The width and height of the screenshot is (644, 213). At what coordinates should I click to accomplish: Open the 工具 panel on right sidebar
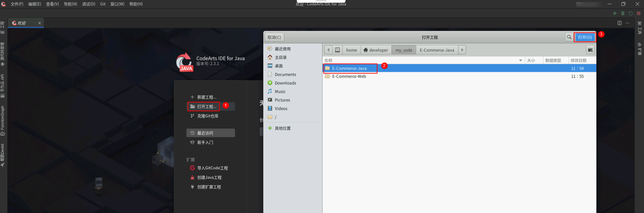tap(640, 28)
